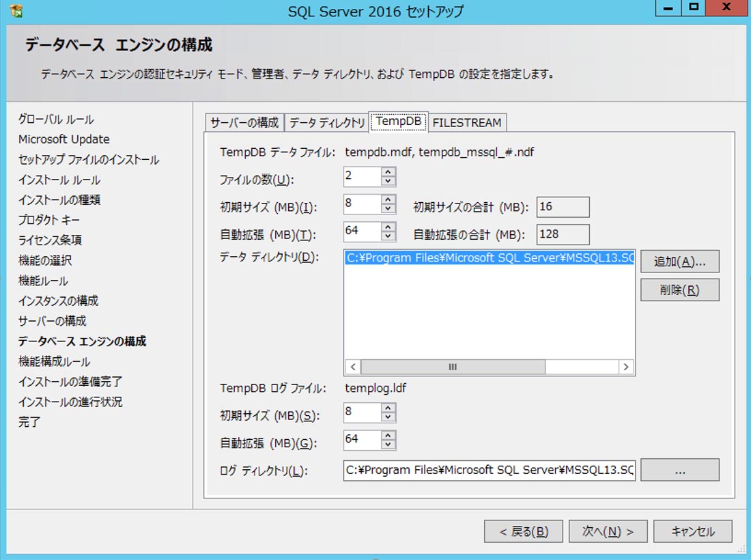
Task: Open the ログ ディレクトリ browse (...) button
Action: (679, 470)
